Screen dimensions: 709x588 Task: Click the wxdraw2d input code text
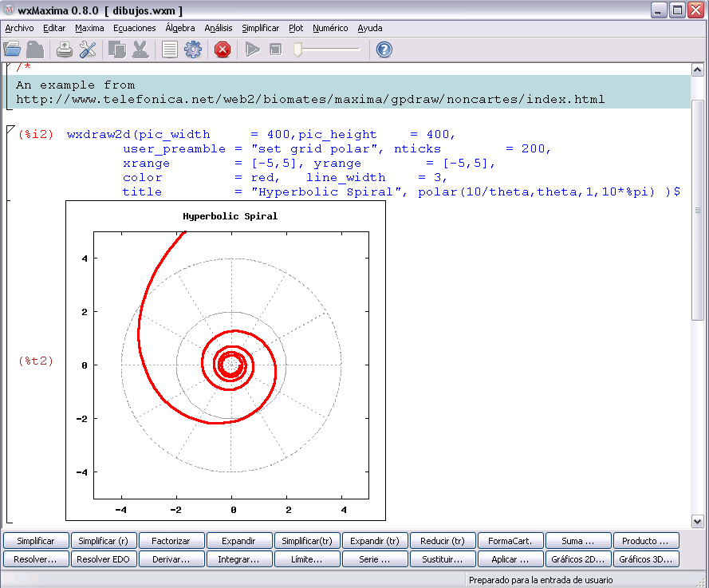click(x=373, y=163)
